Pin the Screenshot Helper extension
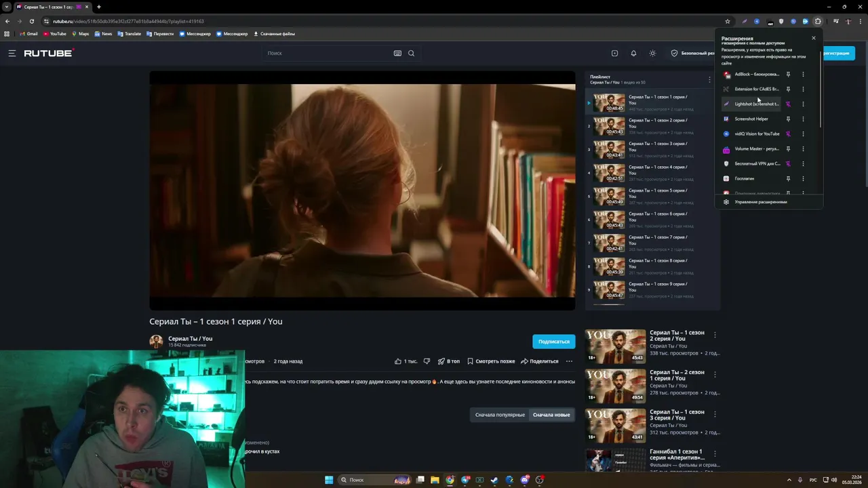Screen dimensions: 868x488 coord(788,119)
